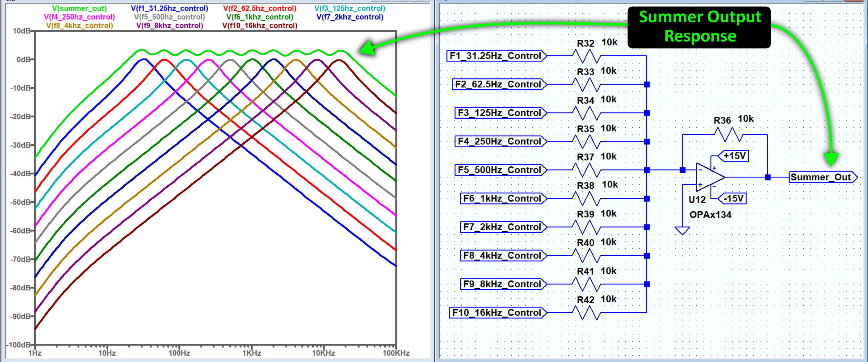The width and height of the screenshot is (868, 362).
Task: Select V(f2_62.5hz_control) in plot legend
Action: (x=260, y=8)
